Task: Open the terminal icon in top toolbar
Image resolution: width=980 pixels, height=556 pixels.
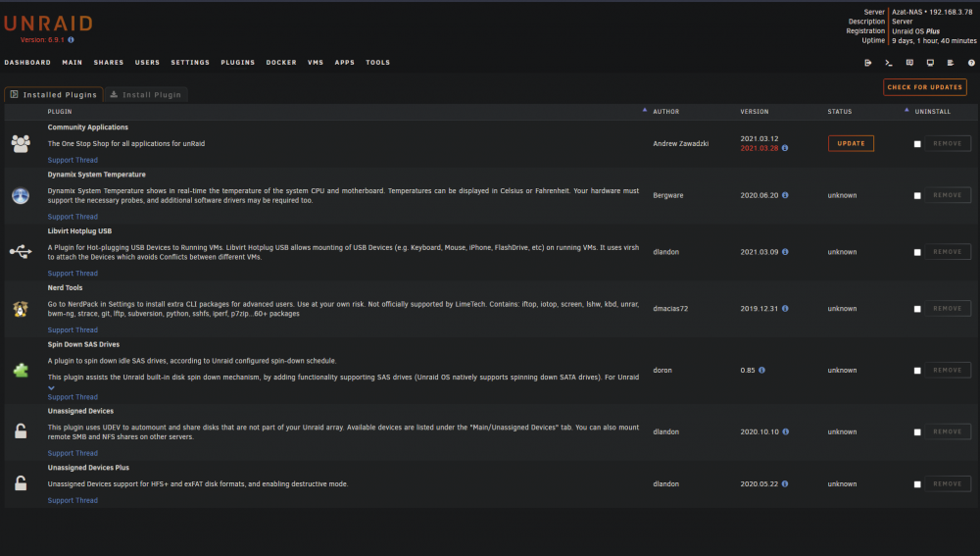Action: [x=888, y=63]
